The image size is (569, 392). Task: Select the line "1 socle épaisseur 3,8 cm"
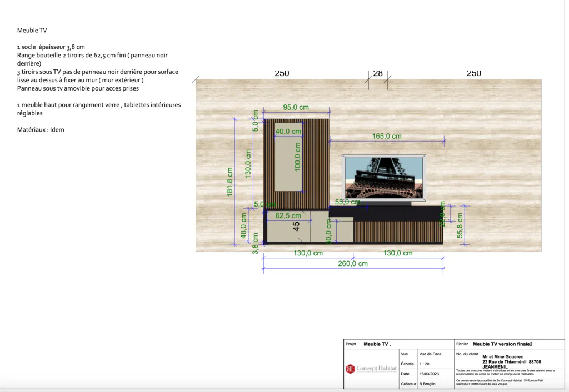pos(51,47)
